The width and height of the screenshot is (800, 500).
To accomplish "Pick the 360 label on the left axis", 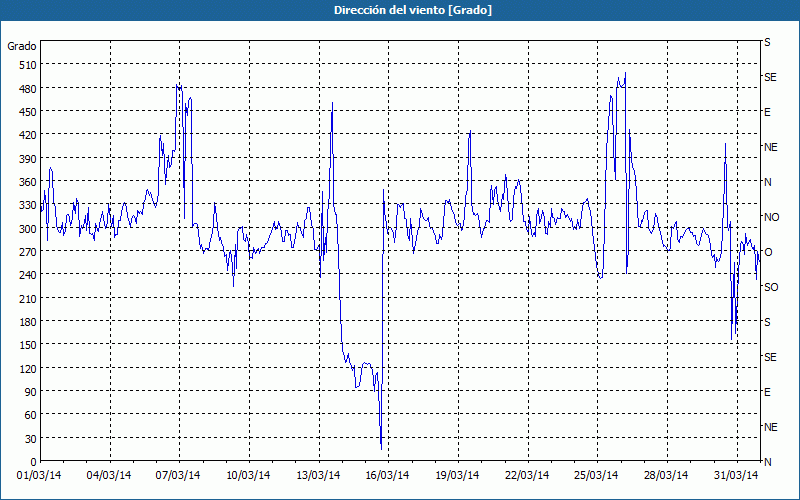I will (x=28, y=182).
